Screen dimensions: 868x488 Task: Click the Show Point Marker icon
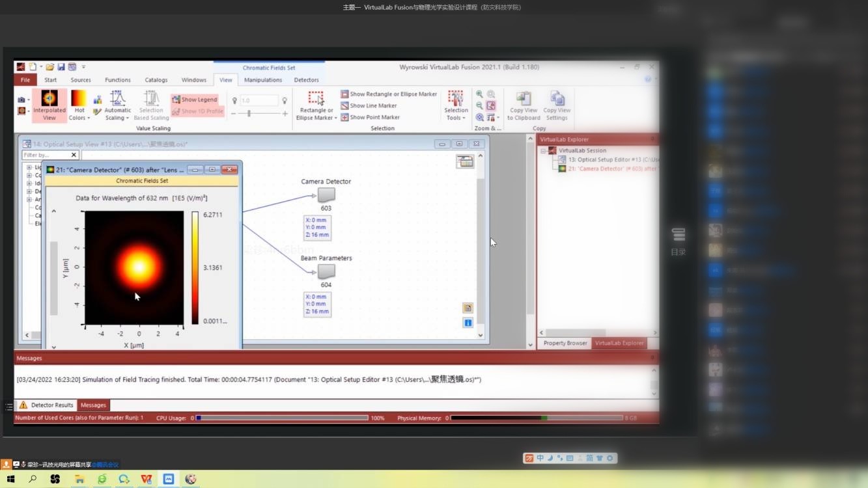(344, 117)
